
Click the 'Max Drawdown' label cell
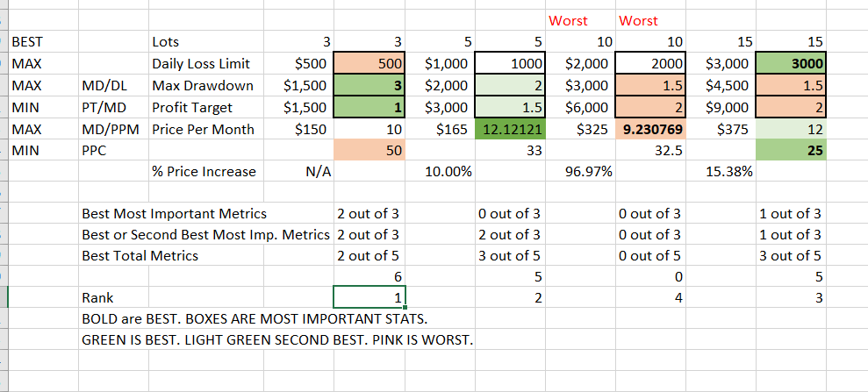point(206,86)
